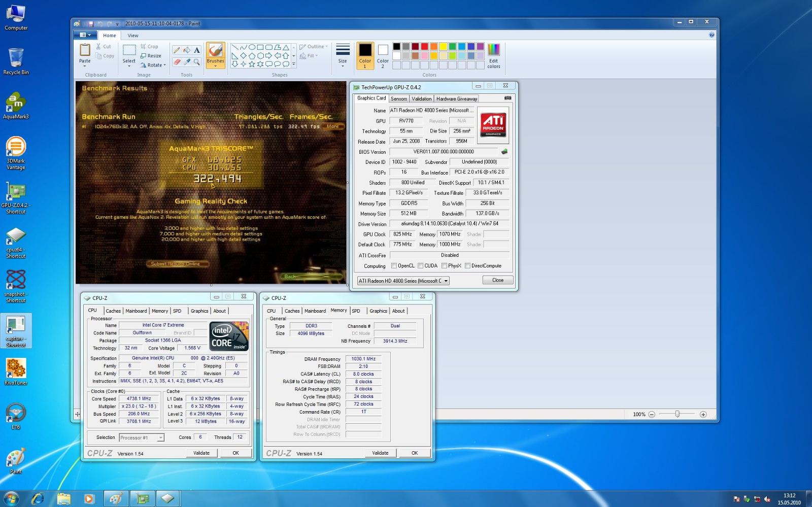Expand the Brushes dropdown arrow
Viewport: 812px width, 507px height.
tap(215, 66)
